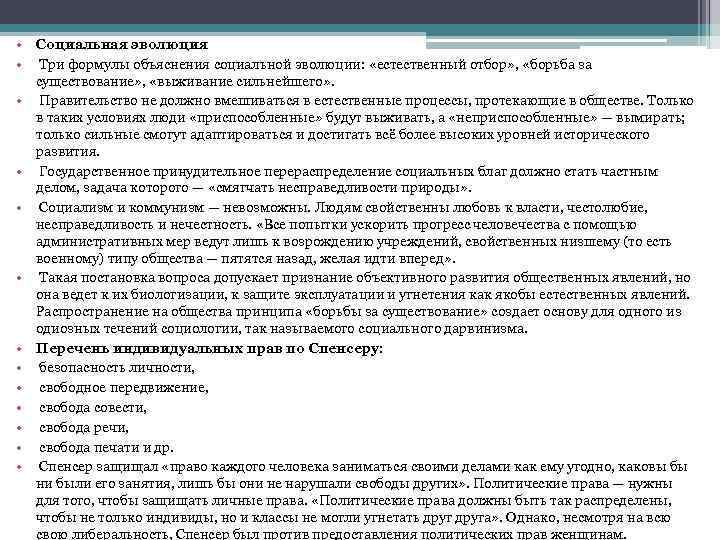Click the line 'ни были его занятия, лишь бы'
Viewport: 720px width, 540px height.
[x=354, y=484]
